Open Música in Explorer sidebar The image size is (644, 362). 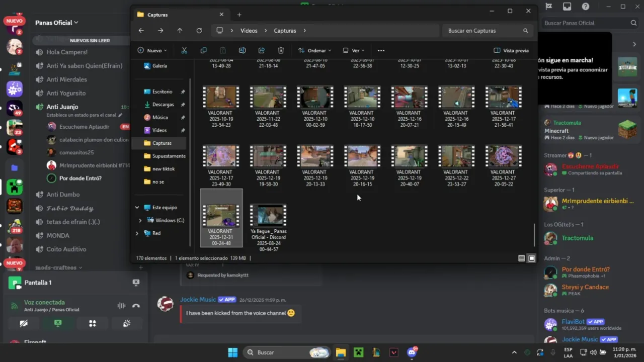click(x=160, y=117)
